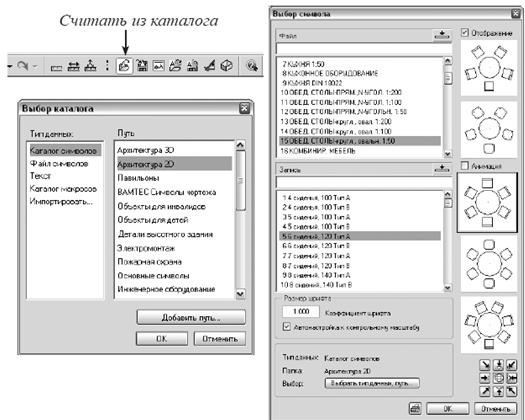The width and height of the screenshot is (525, 420).
Task: Select Пожарная охрана in the path list
Action: (x=149, y=262)
